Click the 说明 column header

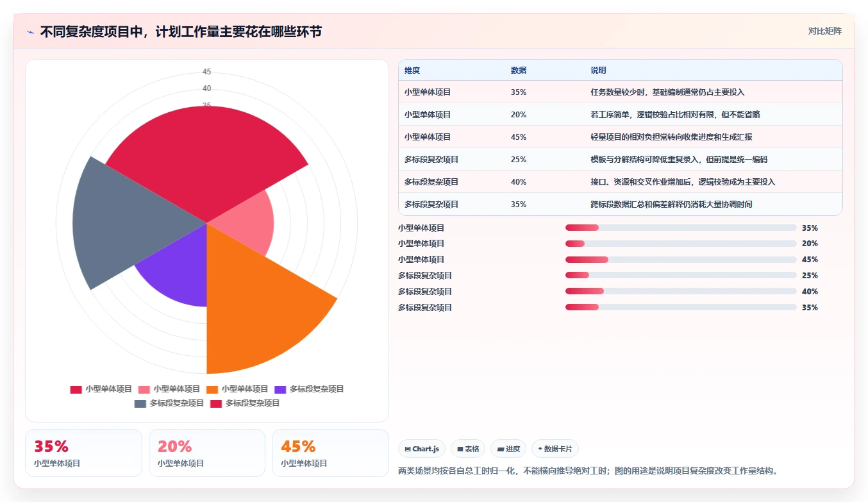[598, 71]
